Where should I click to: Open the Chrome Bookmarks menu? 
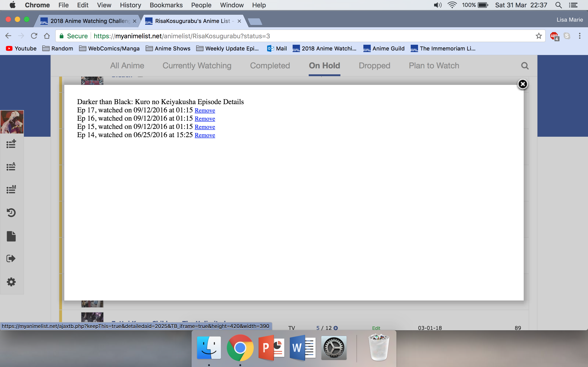click(166, 5)
